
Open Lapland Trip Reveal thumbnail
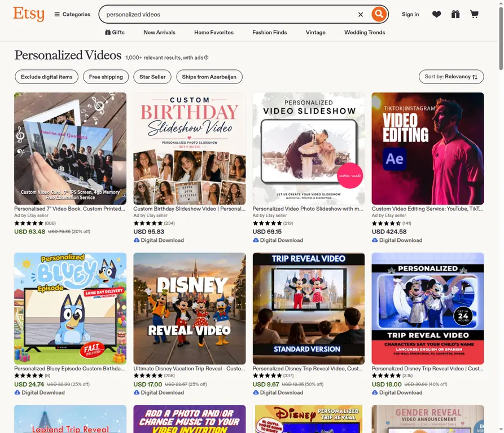(70, 419)
